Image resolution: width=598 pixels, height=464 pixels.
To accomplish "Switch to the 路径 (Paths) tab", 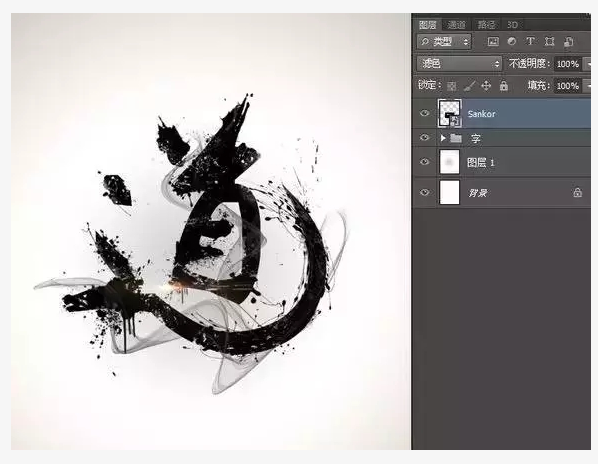I will point(486,25).
